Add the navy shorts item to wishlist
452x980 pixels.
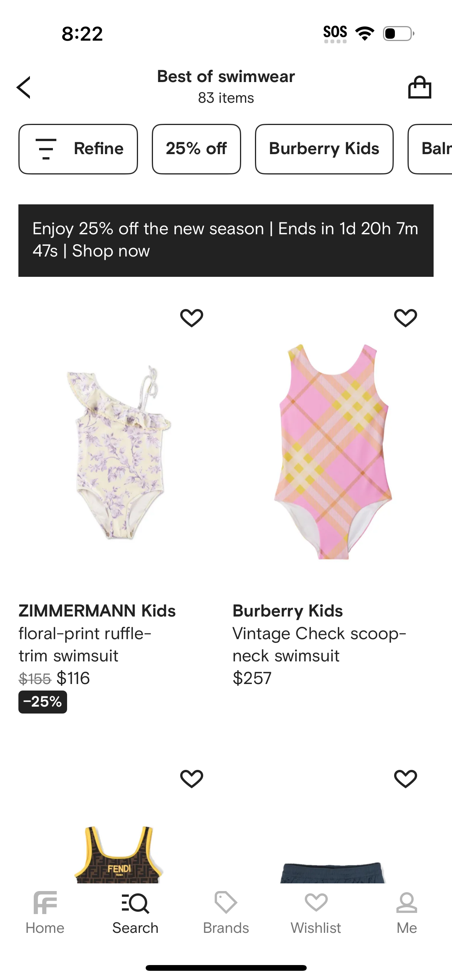[405, 779]
